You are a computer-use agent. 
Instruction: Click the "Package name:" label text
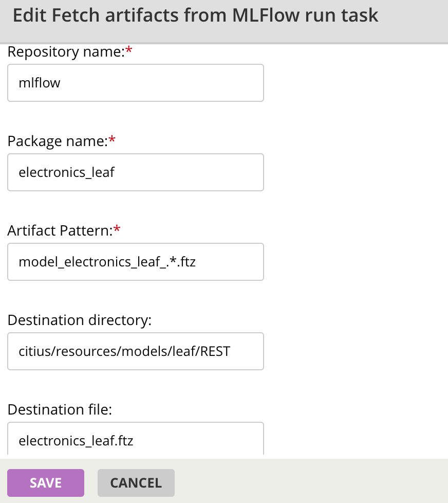(x=58, y=141)
